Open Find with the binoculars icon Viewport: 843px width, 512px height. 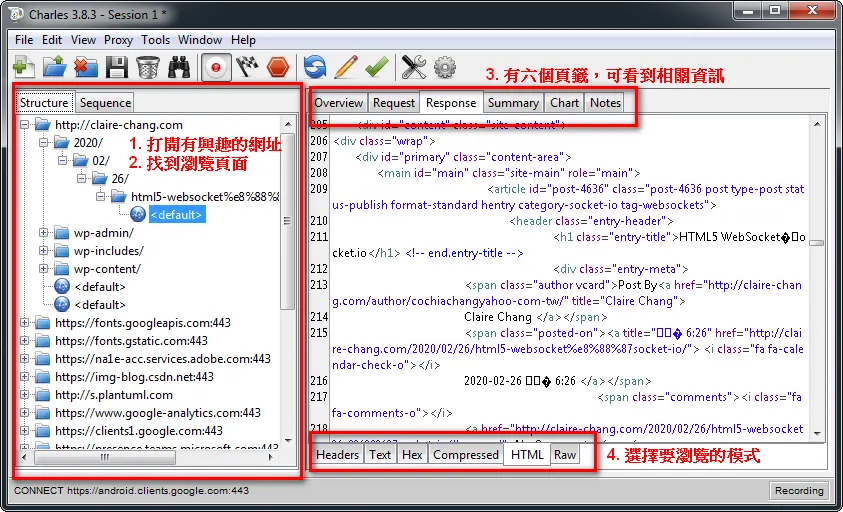[179, 68]
